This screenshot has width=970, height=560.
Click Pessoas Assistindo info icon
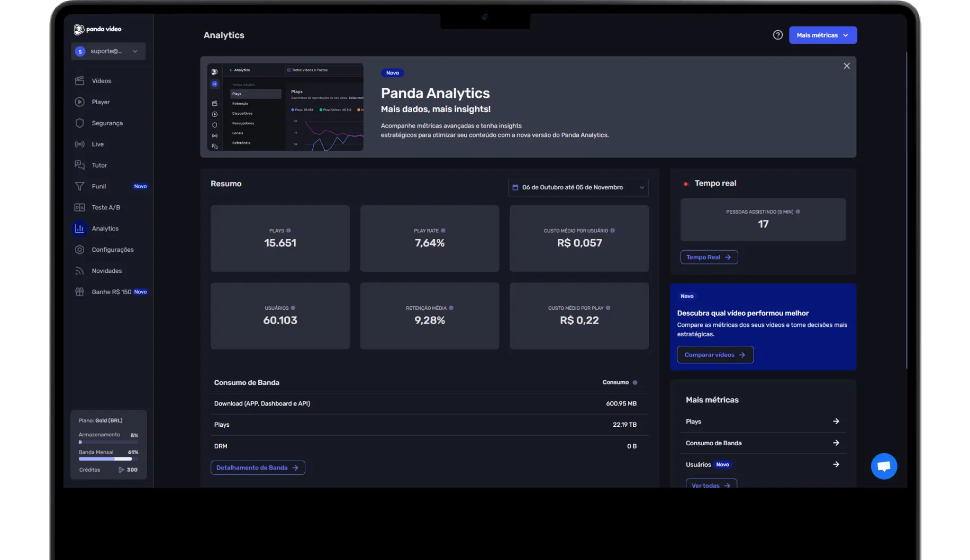[797, 212]
